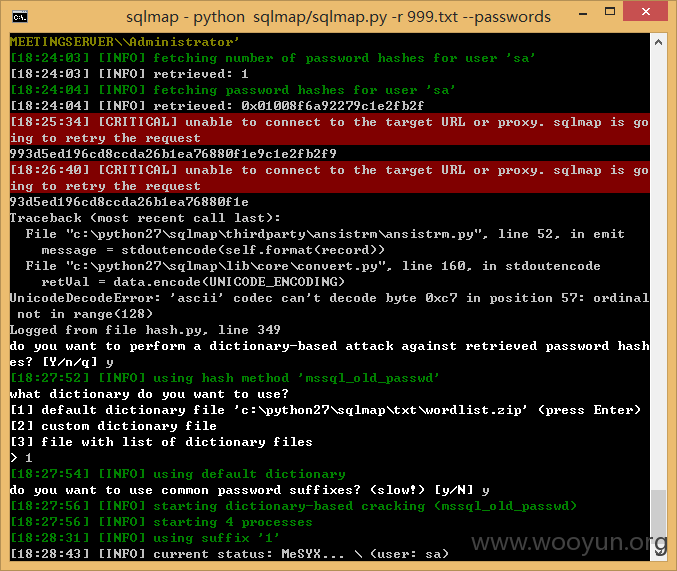Click 'Logged from file hash.py, line 349'
The height and width of the screenshot is (571, 677).
(145, 330)
